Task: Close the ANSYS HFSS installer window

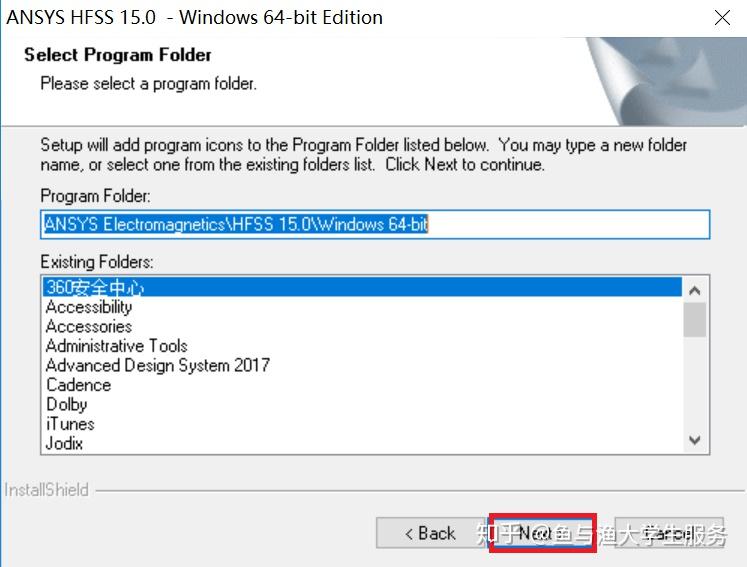Action: coord(722,18)
